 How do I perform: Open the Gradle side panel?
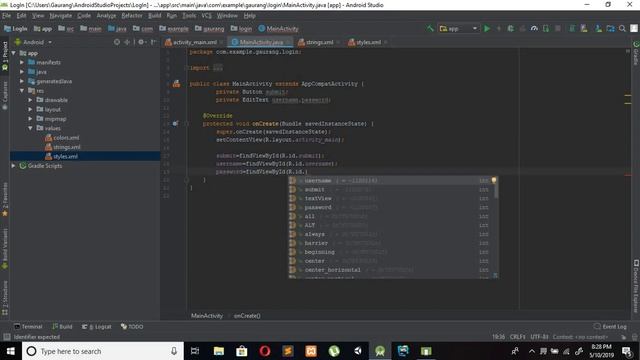click(x=636, y=54)
